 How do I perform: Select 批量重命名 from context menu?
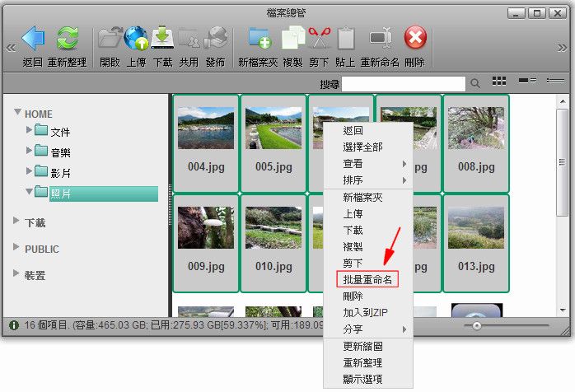tap(369, 280)
